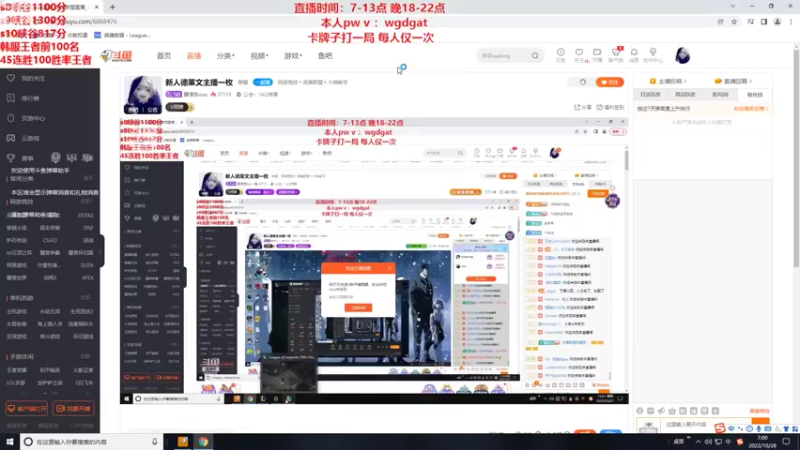Image resolution: width=800 pixels, height=450 pixels.
Task: Go to 首页 in the top navigation
Action: (x=164, y=56)
